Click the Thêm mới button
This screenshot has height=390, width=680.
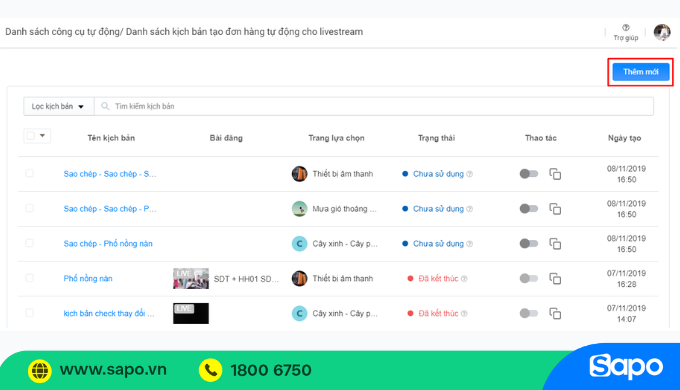point(641,72)
